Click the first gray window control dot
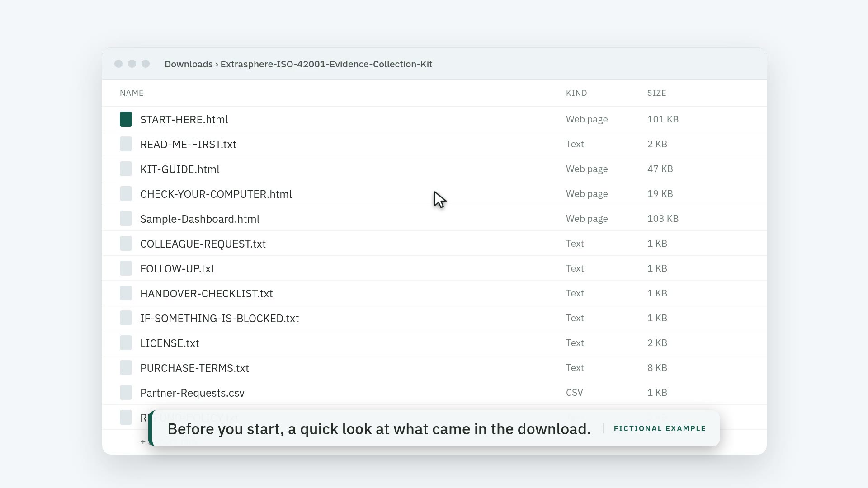 [x=118, y=64]
